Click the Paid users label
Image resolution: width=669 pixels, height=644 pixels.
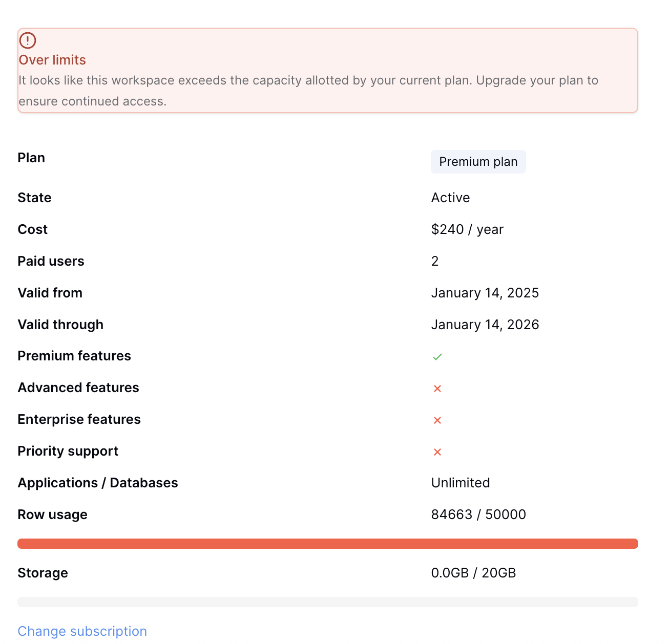pyautogui.click(x=51, y=261)
